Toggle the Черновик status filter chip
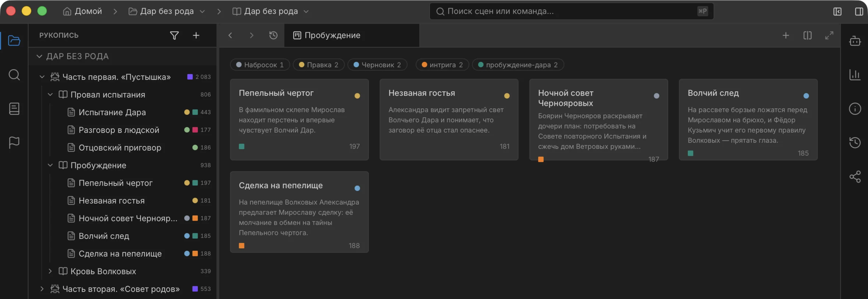 pyautogui.click(x=377, y=65)
